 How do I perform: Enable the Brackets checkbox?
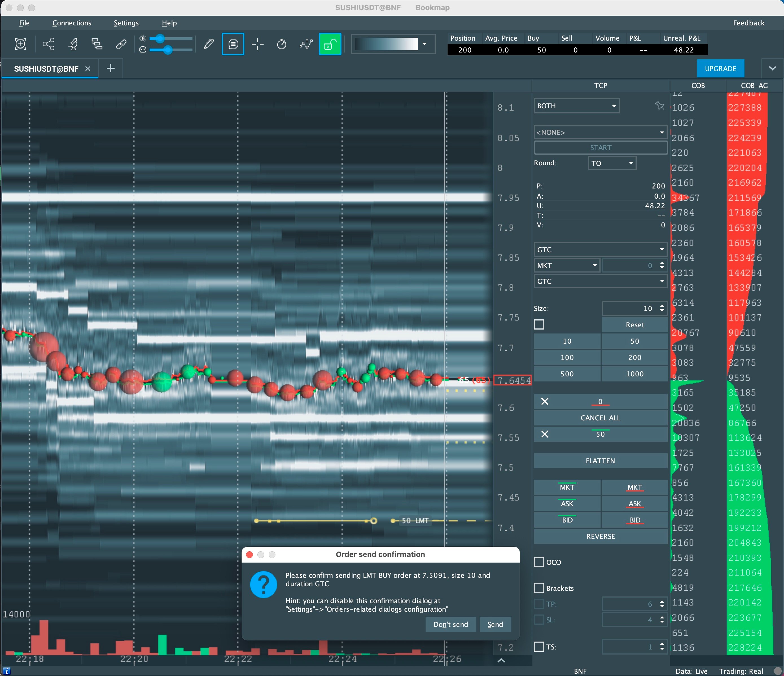click(x=539, y=588)
